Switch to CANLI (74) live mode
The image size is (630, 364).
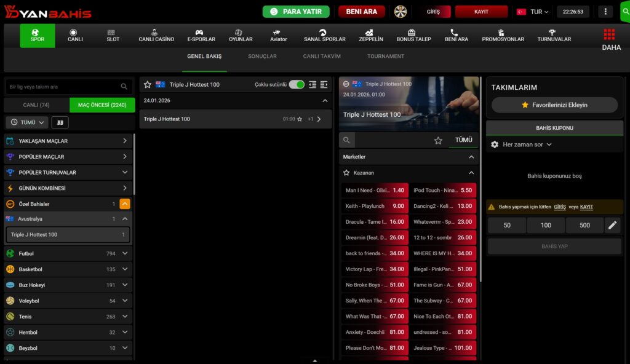pyautogui.click(x=36, y=105)
